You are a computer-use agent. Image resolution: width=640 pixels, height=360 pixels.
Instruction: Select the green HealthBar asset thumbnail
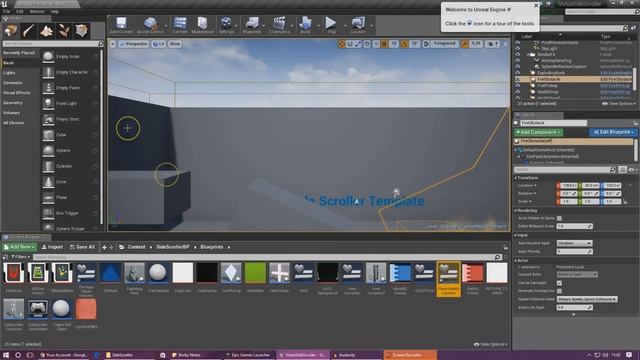(x=255, y=273)
